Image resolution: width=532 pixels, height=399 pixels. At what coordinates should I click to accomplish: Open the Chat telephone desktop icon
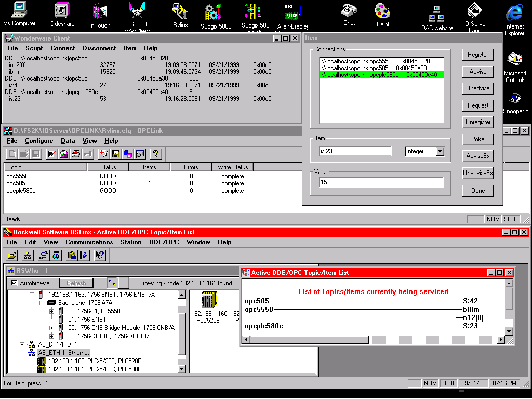tap(349, 14)
